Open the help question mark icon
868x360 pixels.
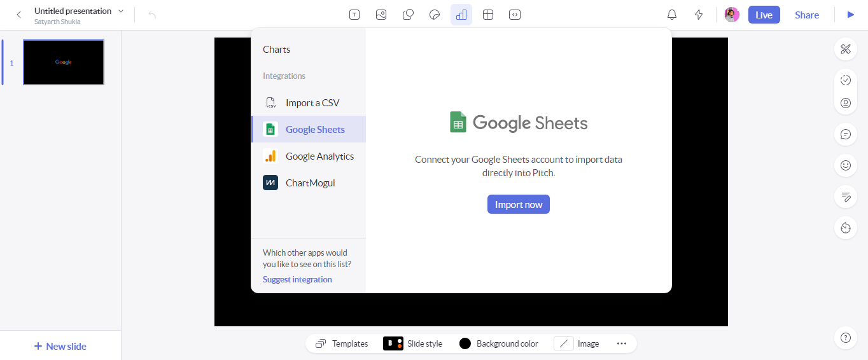(x=845, y=338)
